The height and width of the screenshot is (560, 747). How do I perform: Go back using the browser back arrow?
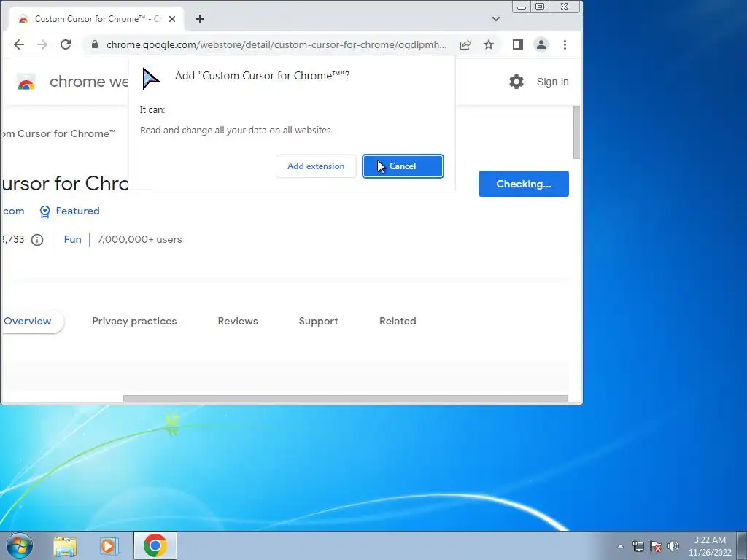[x=18, y=44]
